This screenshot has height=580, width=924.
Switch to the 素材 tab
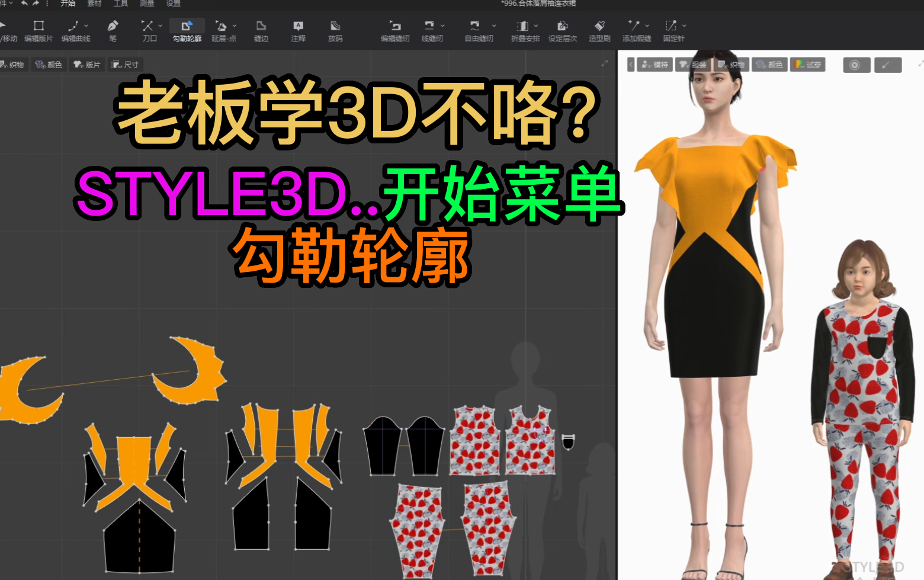[x=94, y=4]
